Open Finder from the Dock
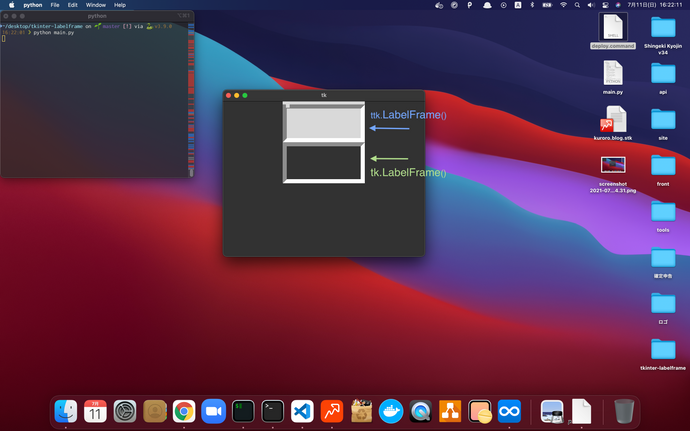 click(x=66, y=412)
